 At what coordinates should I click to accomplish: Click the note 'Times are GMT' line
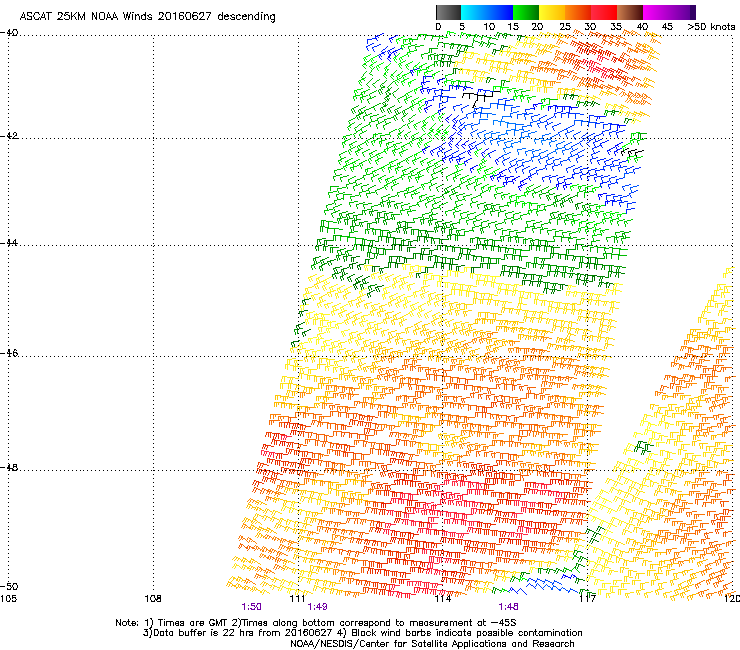[x=316, y=623]
